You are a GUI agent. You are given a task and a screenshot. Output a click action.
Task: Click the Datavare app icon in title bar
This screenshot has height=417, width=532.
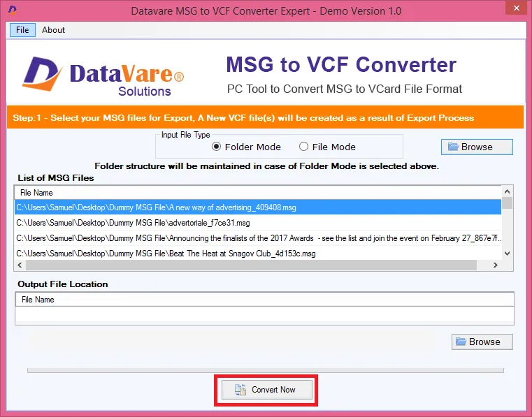tap(13, 10)
